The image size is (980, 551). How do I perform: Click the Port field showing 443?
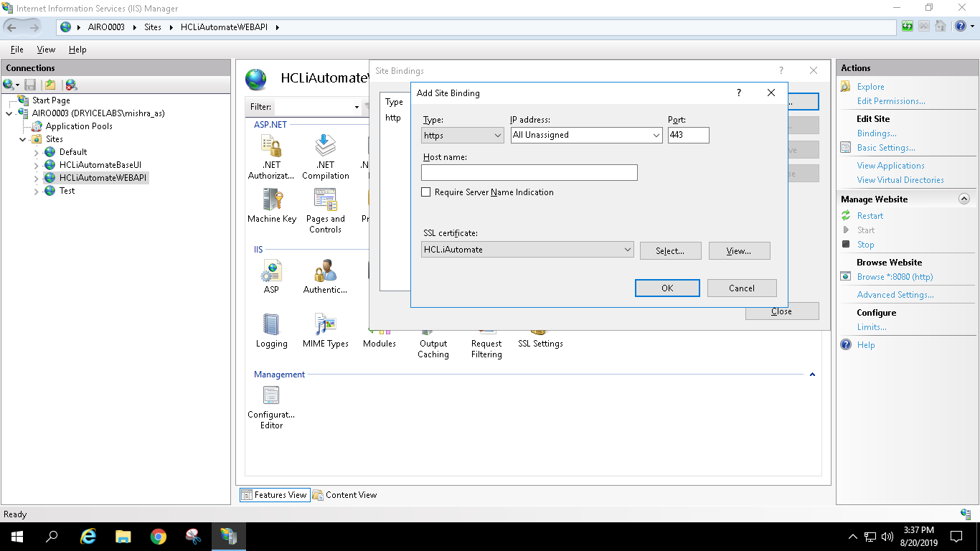[x=688, y=135]
